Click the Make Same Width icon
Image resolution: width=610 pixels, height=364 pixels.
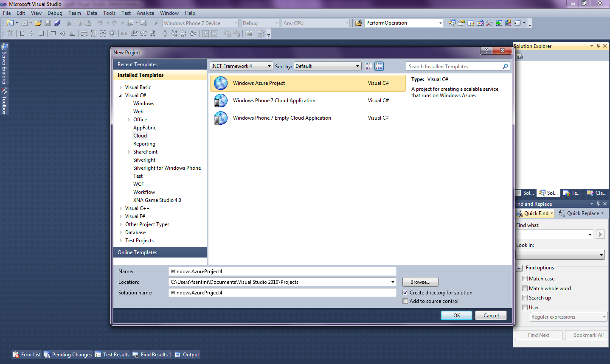84,33
